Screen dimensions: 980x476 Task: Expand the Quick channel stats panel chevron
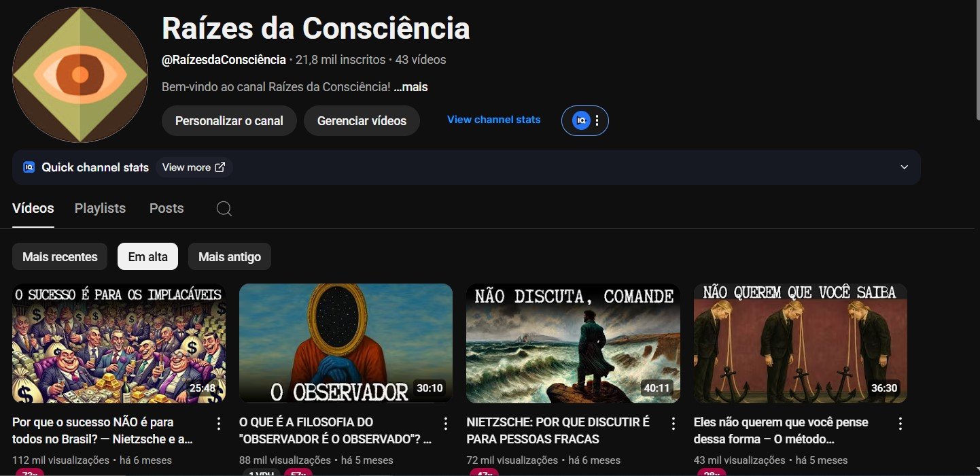tap(904, 167)
